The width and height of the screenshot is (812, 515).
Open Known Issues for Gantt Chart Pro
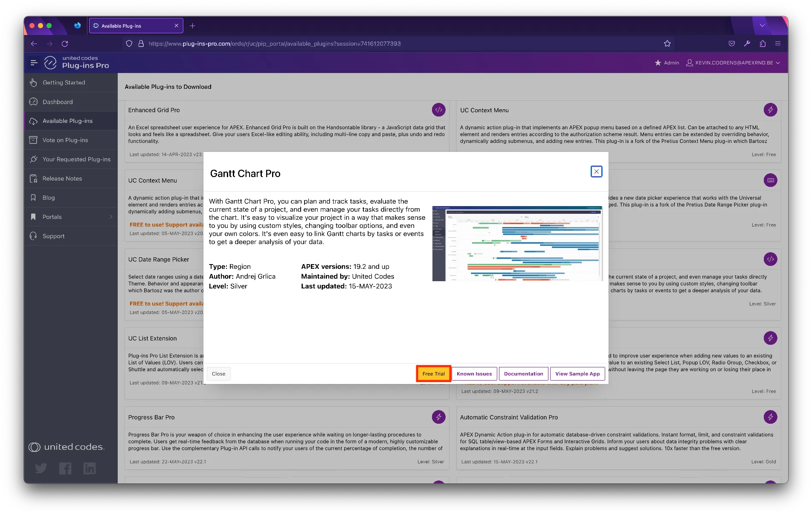pos(474,374)
